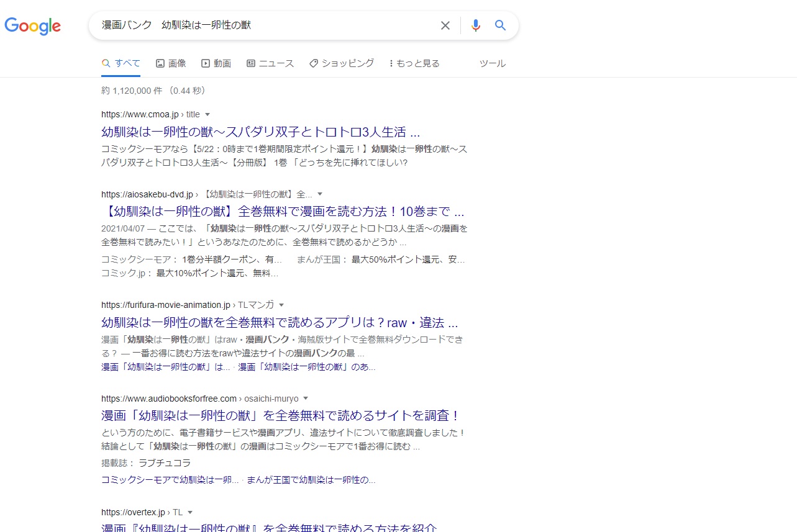The width and height of the screenshot is (797, 532).
Task: Select the すべて tab
Action: (121, 63)
